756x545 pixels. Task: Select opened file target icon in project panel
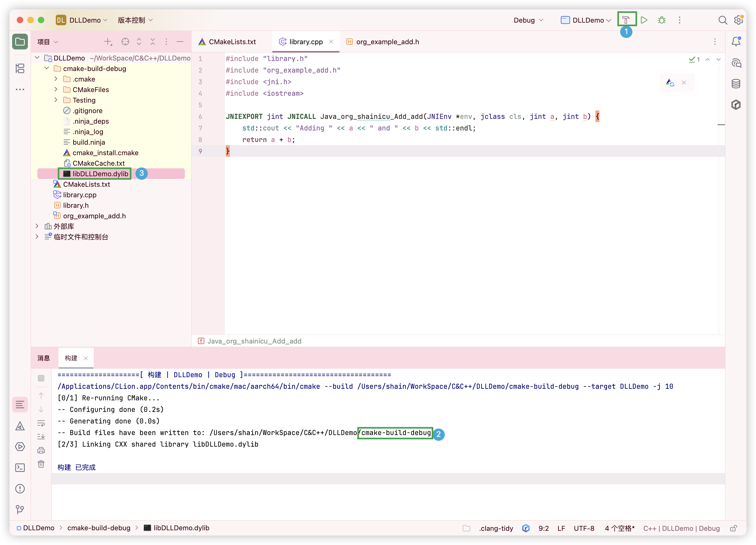pyautogui.click(x=125, y=42)
